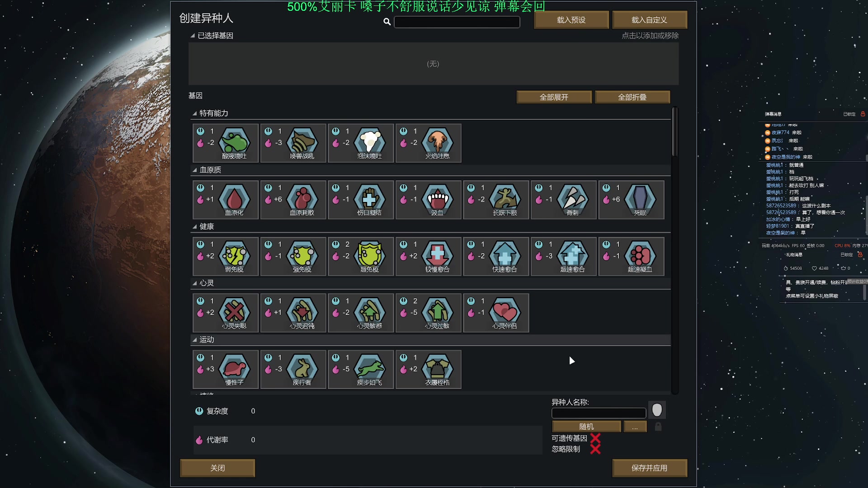Click the 代谢率 metabolism label

pyautogui.click(x=217, y=440)
